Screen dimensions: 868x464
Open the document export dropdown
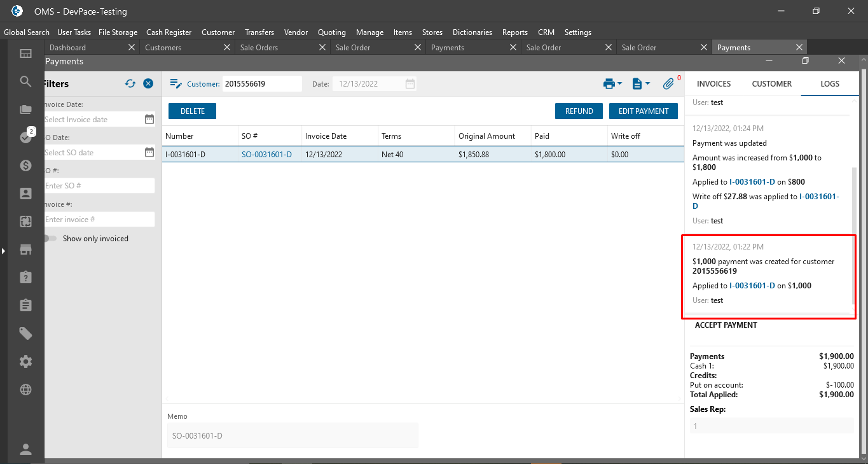[x=641, y=84]
